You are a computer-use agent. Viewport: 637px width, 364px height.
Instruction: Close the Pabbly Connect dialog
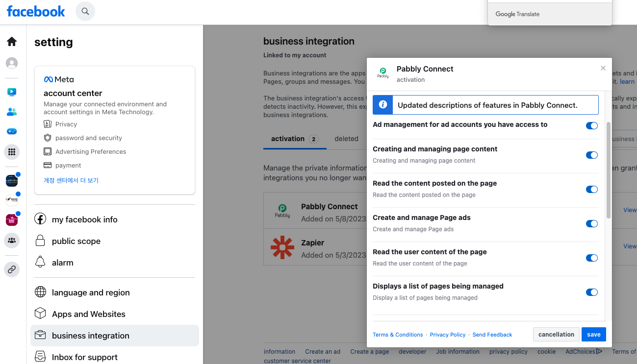click(603, 69)
